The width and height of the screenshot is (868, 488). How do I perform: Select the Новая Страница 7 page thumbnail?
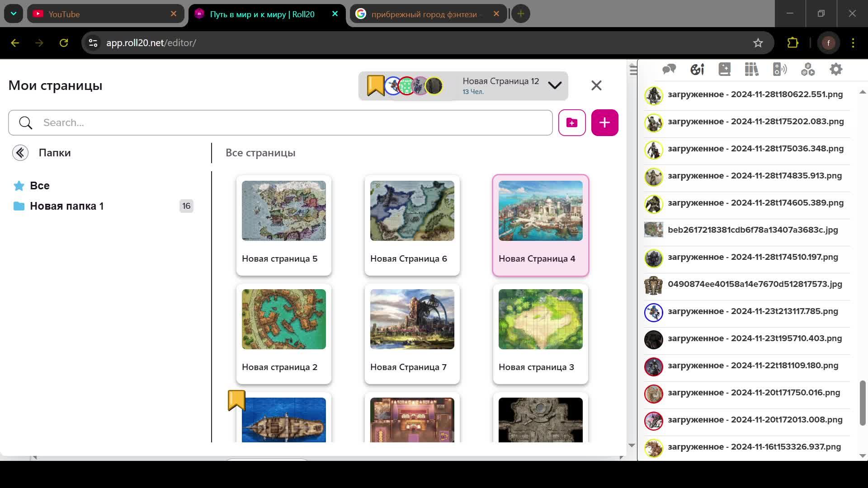pos(412,319)
